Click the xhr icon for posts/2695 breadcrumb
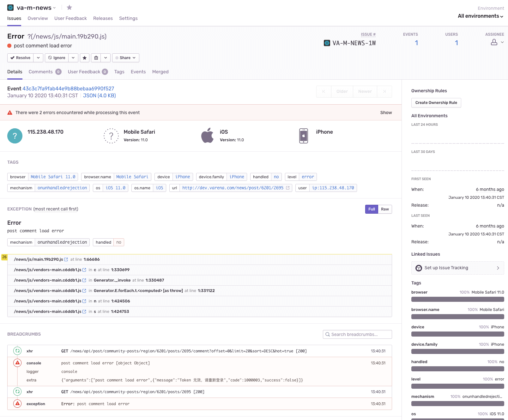This screenshot has height=420, width=508. [17, 392]
